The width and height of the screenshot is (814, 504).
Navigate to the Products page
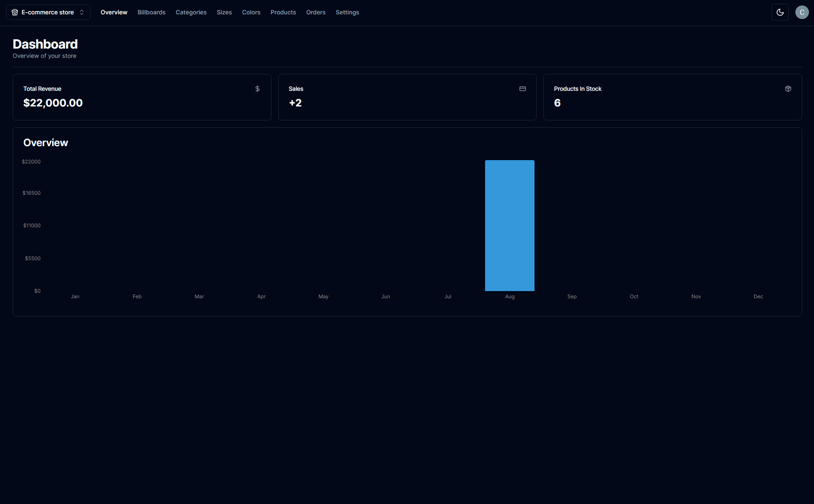[x=283, y=12]
